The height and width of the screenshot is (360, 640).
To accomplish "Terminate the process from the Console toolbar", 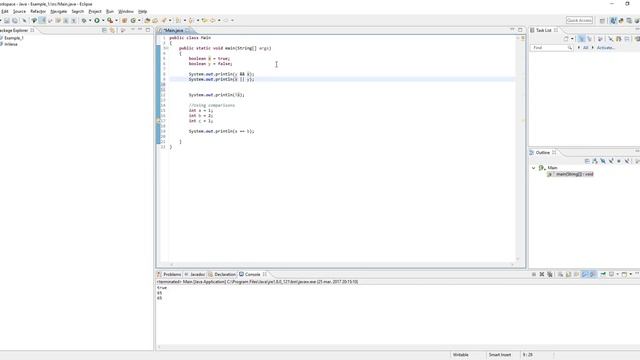I will pyautogui.click(x=534, y=274).
